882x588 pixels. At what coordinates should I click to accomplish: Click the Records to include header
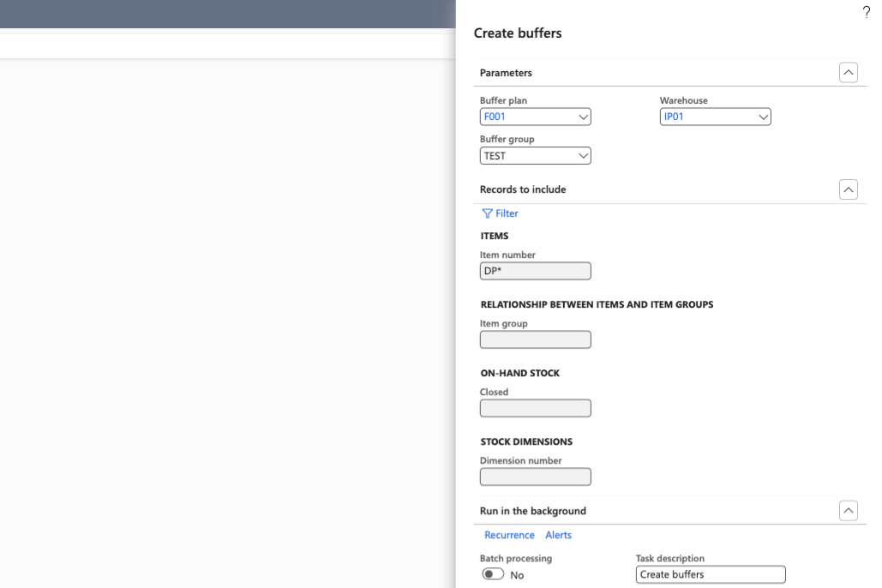click(523, 189)
